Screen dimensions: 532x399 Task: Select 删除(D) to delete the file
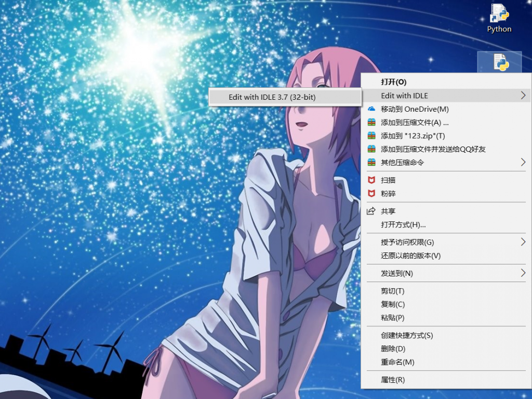446,349
